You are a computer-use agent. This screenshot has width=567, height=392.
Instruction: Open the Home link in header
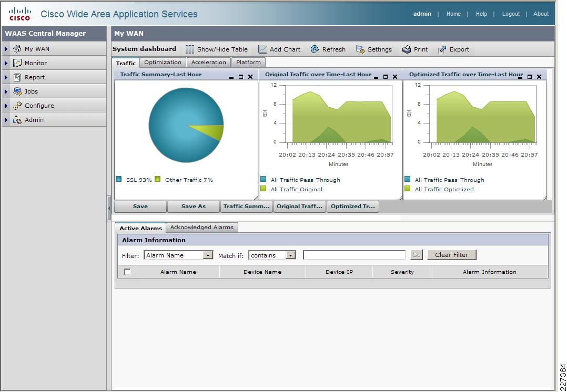(x=453, y=14)
